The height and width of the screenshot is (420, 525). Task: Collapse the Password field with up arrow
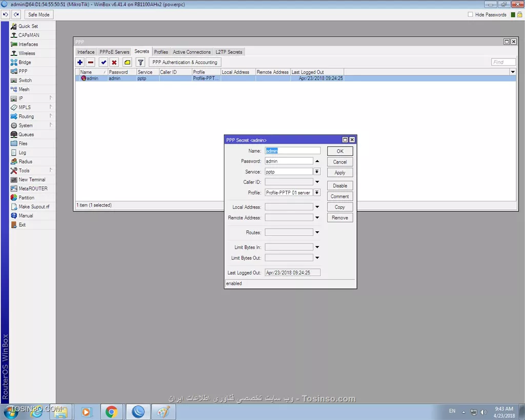[317, 162]
